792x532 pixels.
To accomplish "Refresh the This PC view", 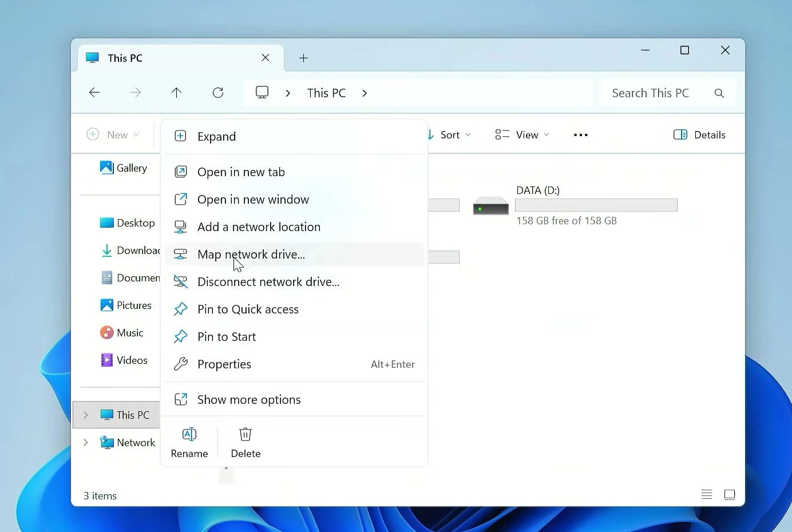I will (x=218, y=93).
